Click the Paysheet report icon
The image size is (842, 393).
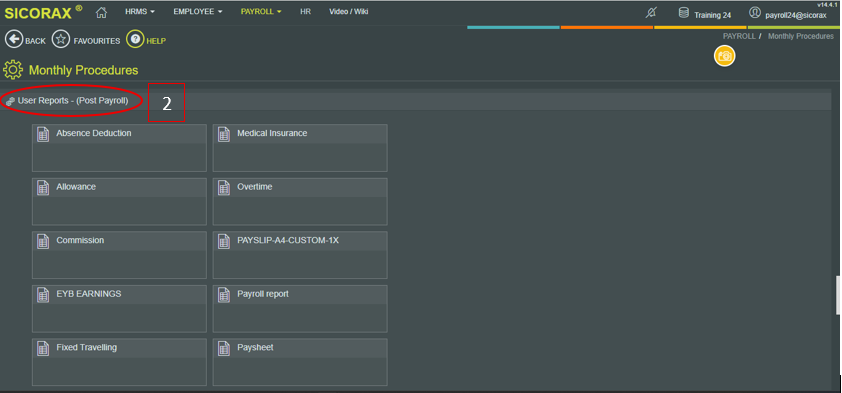pyautogui.click(x=224, y=349)
